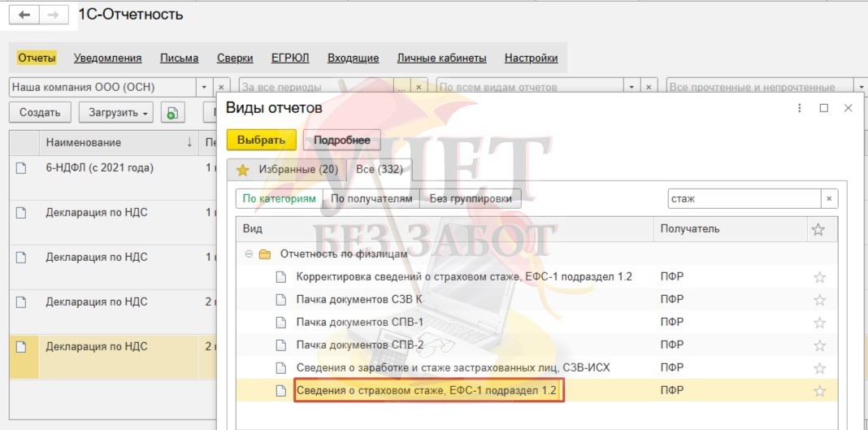Screen dimensions: 868x430
Task: Select the Без группировки option
Action: (x=471, y=198)
